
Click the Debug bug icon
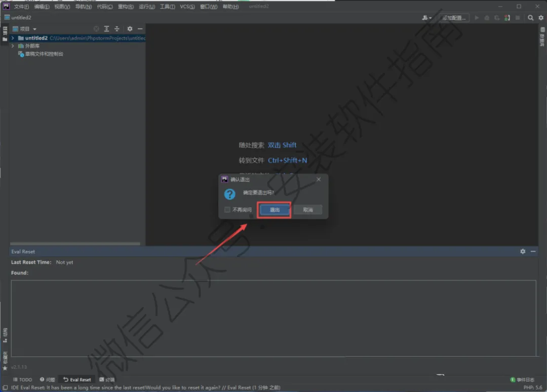pyautogui.click(x=487, y=18)
